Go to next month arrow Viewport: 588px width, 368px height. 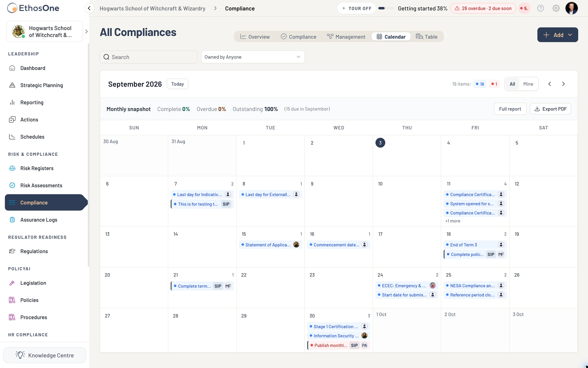(563, 84)
